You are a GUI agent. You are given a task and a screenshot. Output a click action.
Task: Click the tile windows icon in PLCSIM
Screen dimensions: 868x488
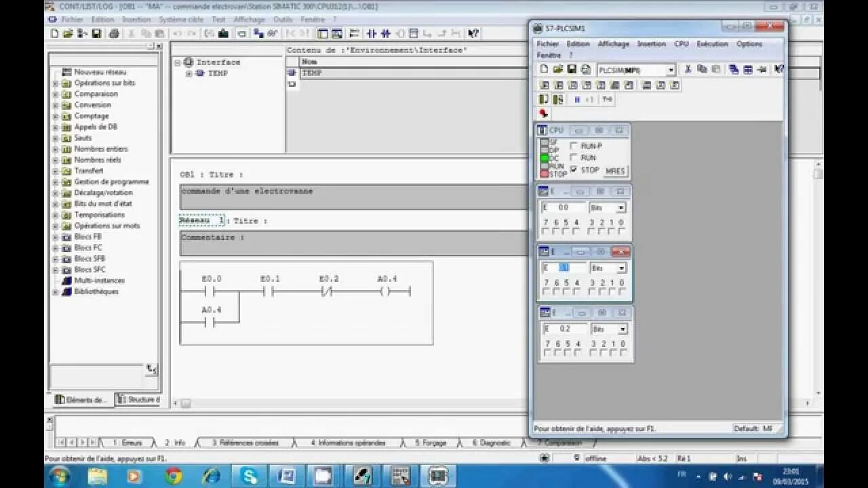(x=747, y=69)
